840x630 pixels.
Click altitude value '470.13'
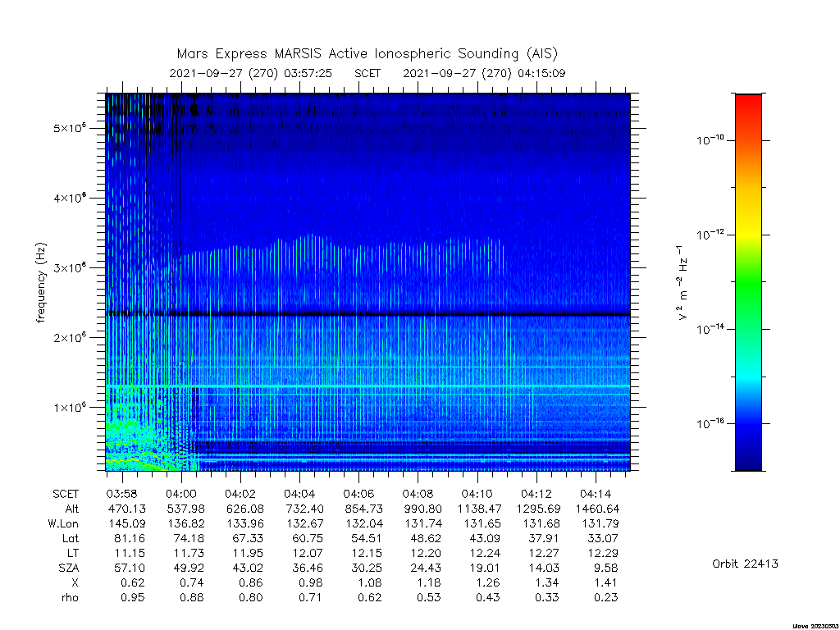click(127, 509)
